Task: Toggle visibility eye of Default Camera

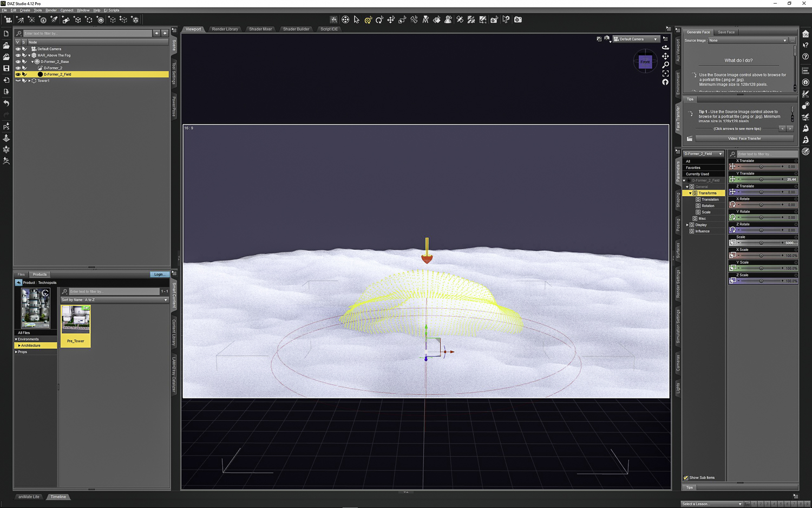Action: [18, 49]
